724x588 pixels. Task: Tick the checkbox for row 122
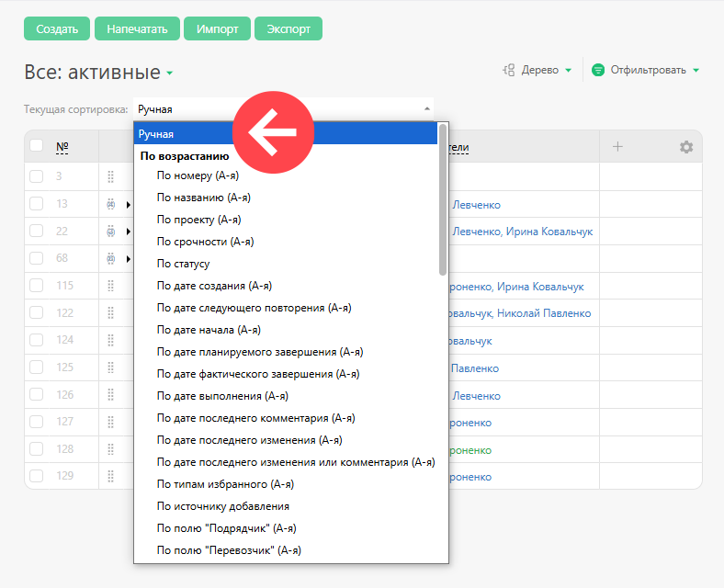point(37,312)
